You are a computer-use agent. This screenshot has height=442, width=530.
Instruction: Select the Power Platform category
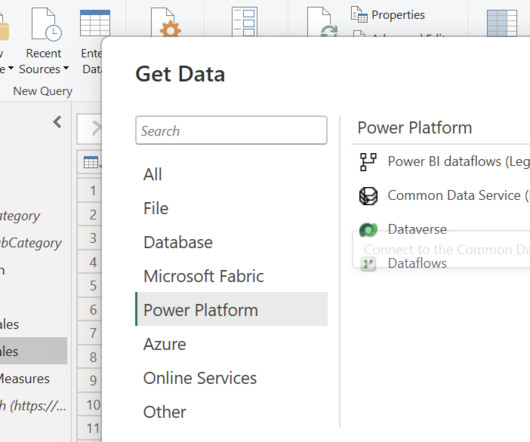[x=231, y=310]
